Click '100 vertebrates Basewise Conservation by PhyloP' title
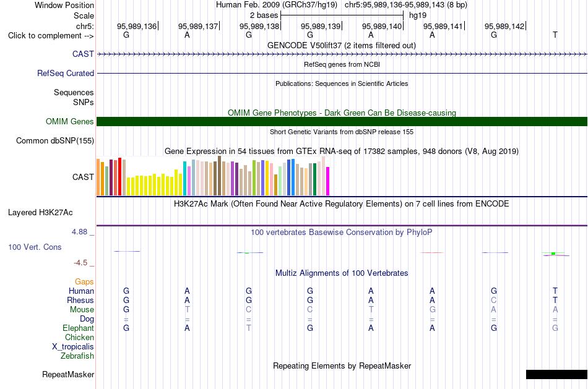The image size is (588, 389). (x=341, y=233)
